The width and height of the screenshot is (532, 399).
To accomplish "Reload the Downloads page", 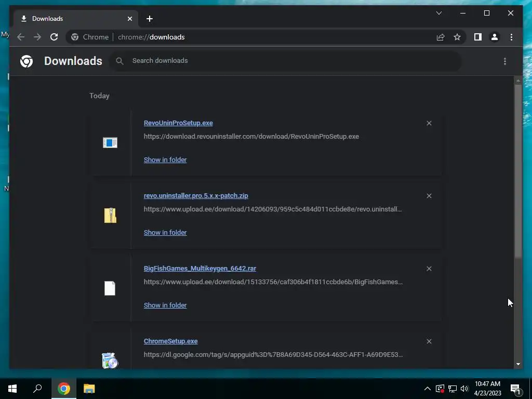I will (54, 37).
